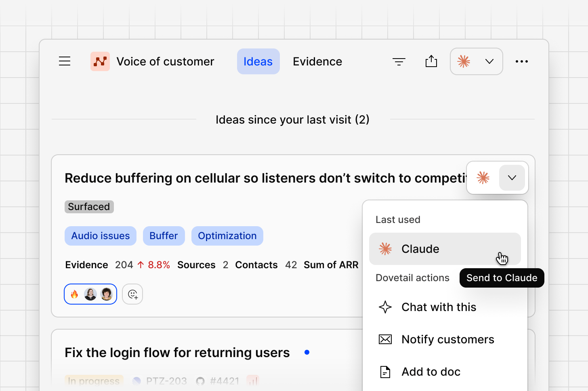Click the share export icon
The image size is (588, 391).
tap(431, 61)
